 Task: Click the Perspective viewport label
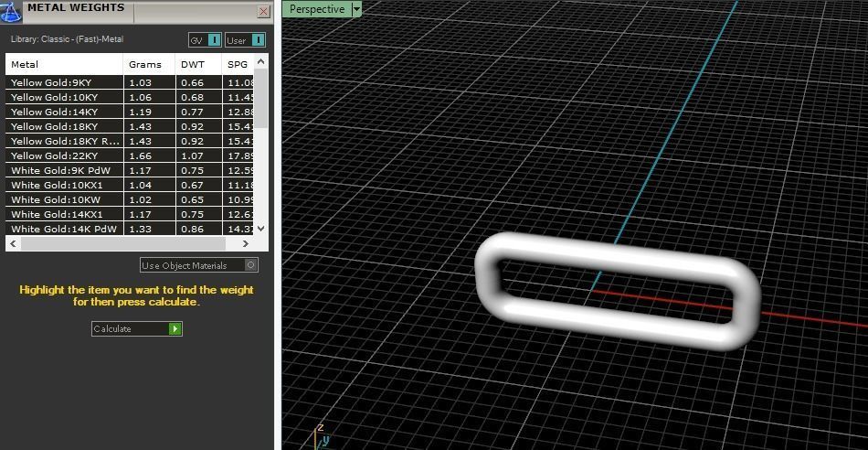point(317,9)
